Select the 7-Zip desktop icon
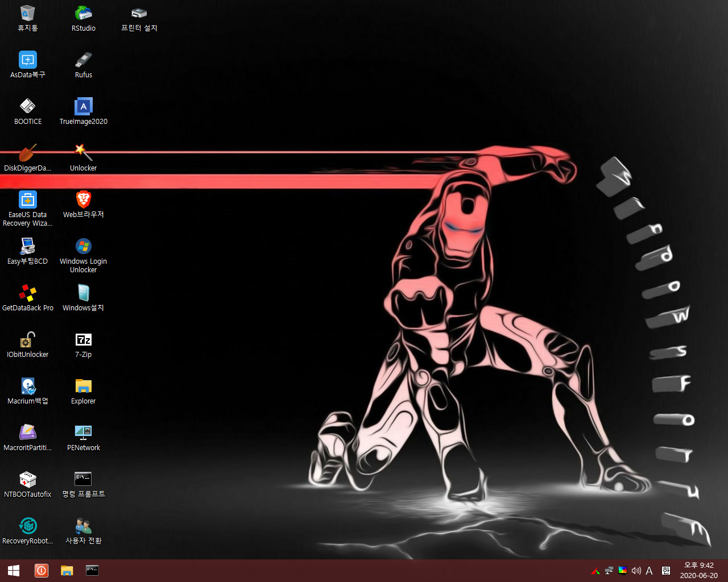This screenshot has width=728, height=582. pyautogui.click(x=83, y=344)
